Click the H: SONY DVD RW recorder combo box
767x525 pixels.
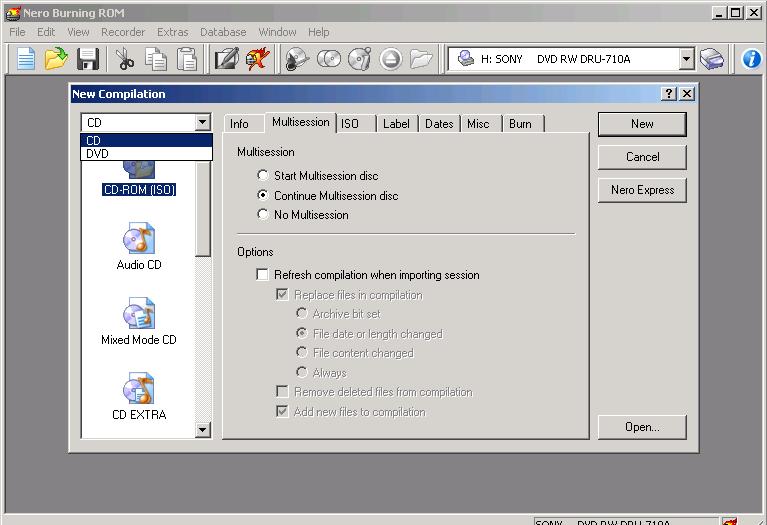571,59
